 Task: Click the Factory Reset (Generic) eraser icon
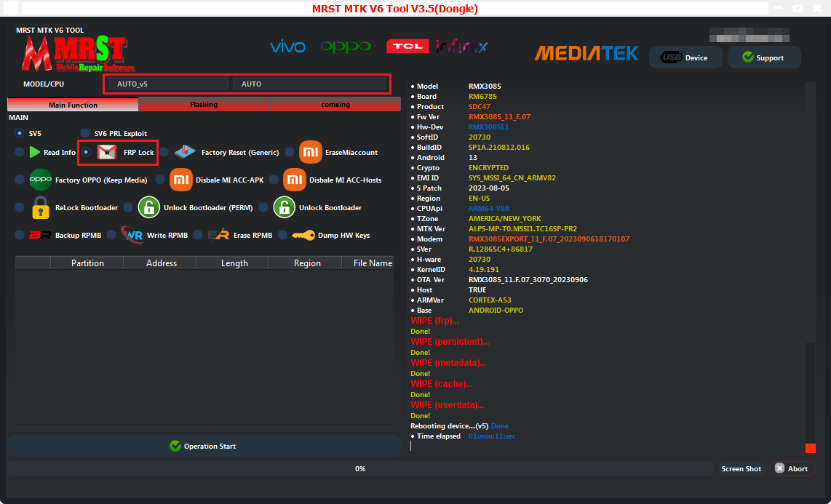pyautogui.click(x=184, y=152)
